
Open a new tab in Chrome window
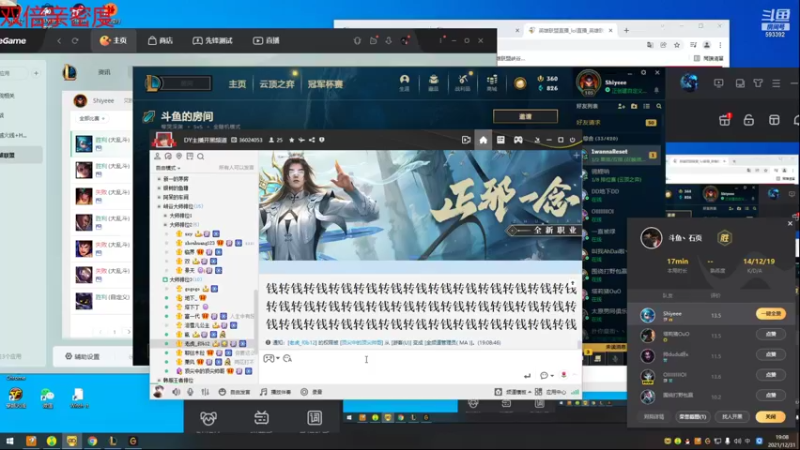pos(626,31)
